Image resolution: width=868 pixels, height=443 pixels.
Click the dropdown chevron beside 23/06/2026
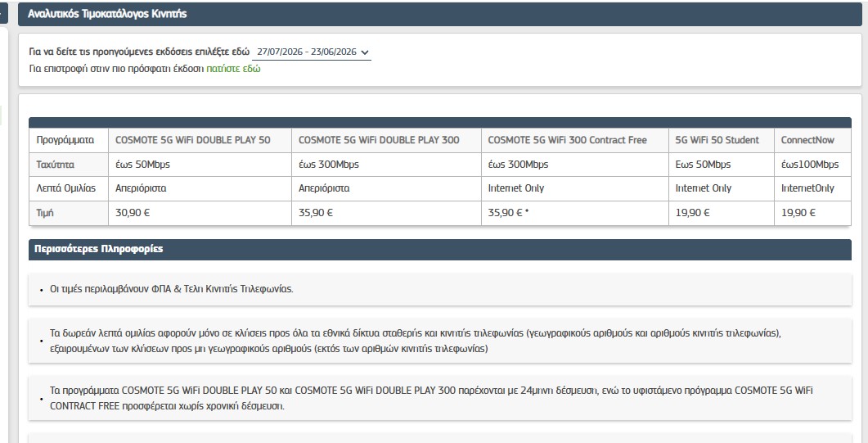[365, 52]
